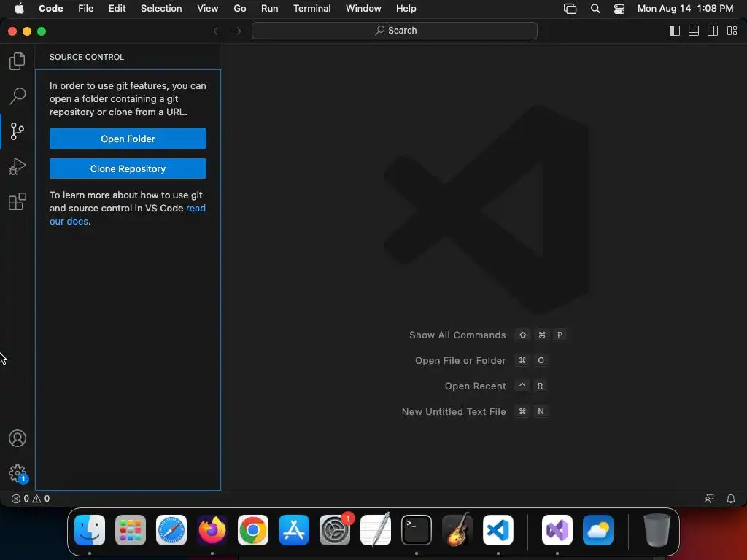Image resolution: width=747 pixels, height=560 pixels.
Task: Open the feedback icon in status bar
Action: click(709, 499)
